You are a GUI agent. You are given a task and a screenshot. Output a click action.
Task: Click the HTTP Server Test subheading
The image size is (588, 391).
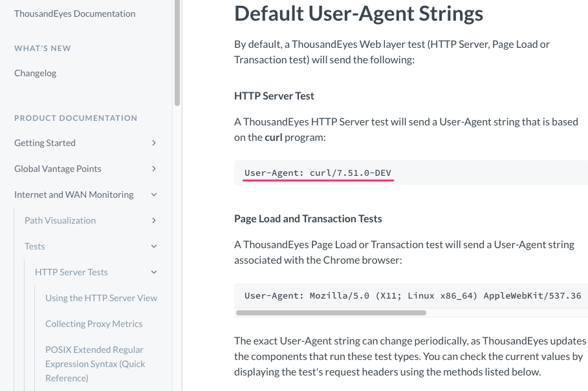274,96
